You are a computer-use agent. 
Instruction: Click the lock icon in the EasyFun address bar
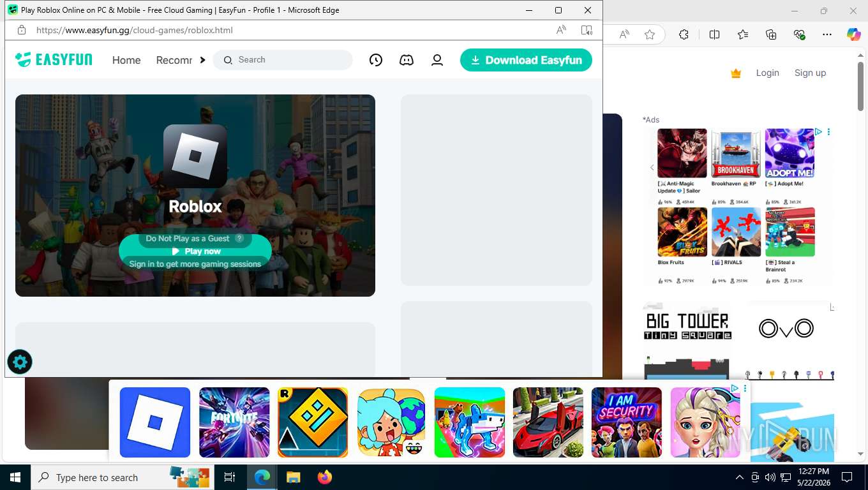(x=21, y=30)
